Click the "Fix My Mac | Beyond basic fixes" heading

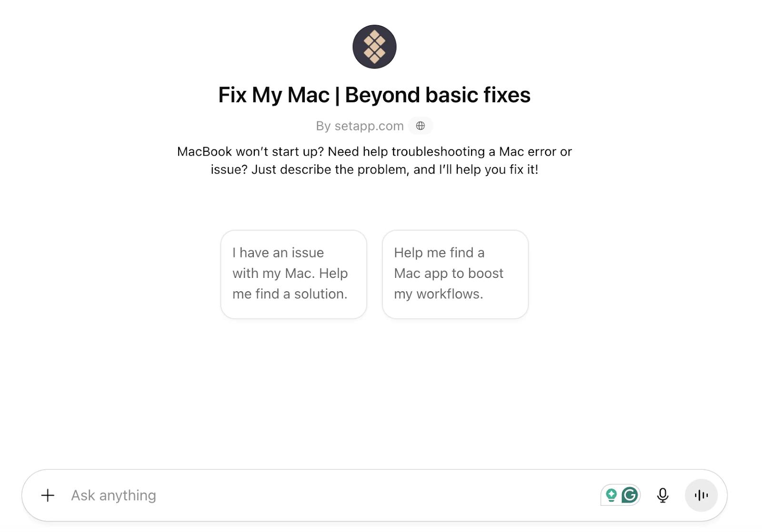point(374,95)
